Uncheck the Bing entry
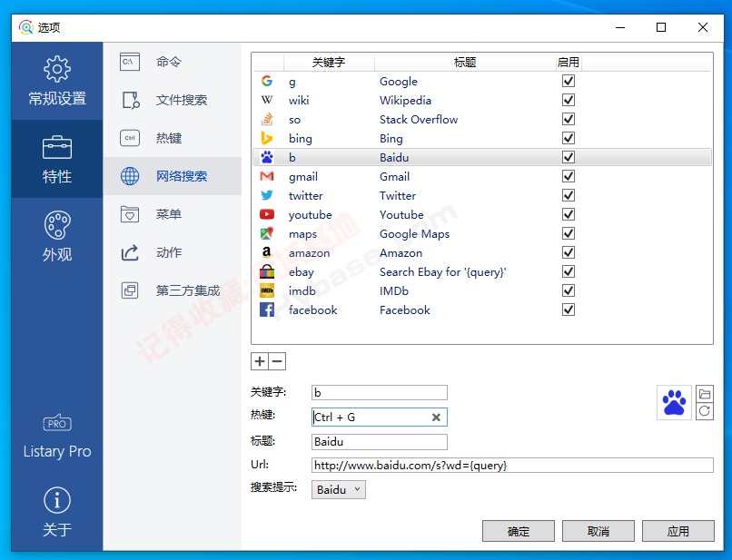Screen dimensions: 732x560 [x=569, y=138]
